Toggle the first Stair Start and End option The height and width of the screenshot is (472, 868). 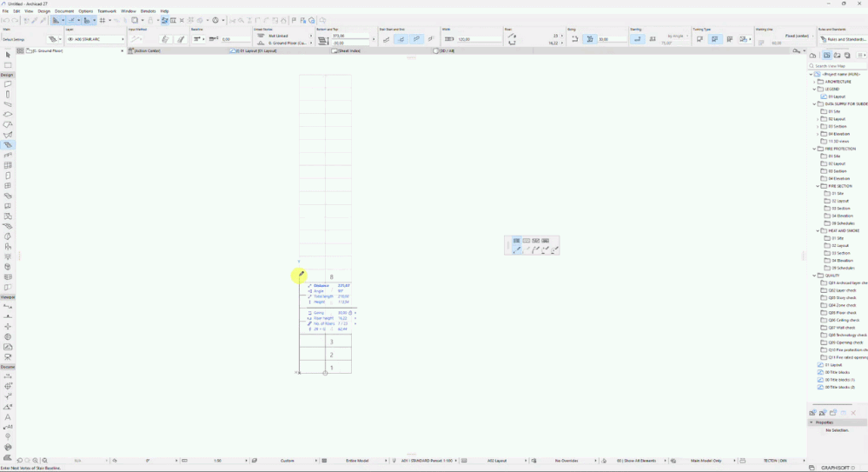[387, 39]
